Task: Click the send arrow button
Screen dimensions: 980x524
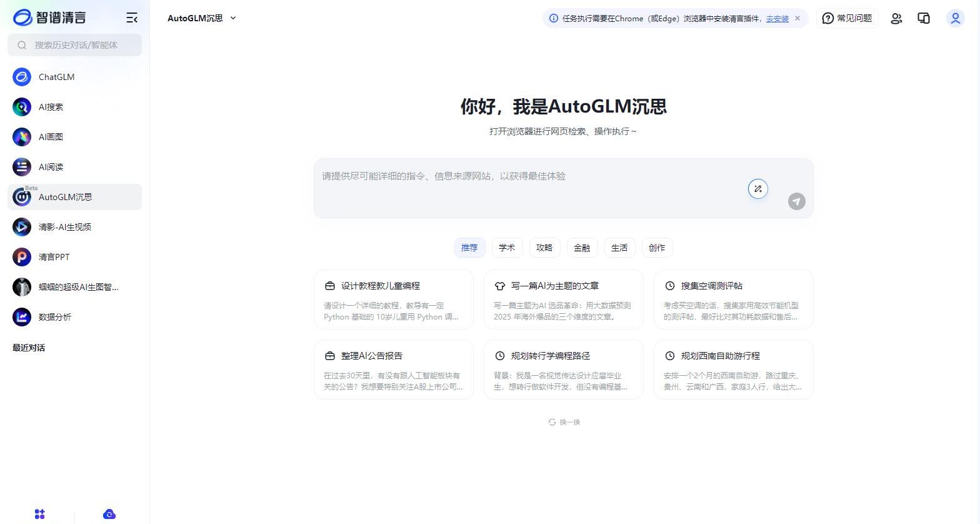Action: point(797,201)
